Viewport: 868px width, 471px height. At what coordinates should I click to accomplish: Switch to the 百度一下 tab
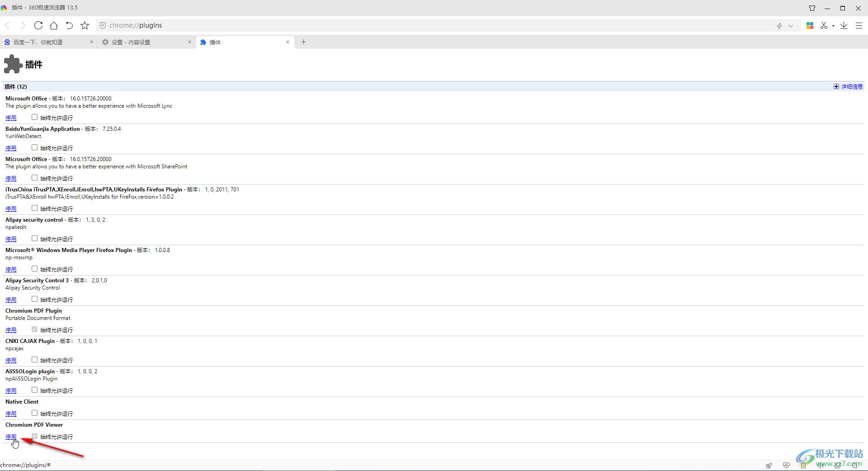48,42
